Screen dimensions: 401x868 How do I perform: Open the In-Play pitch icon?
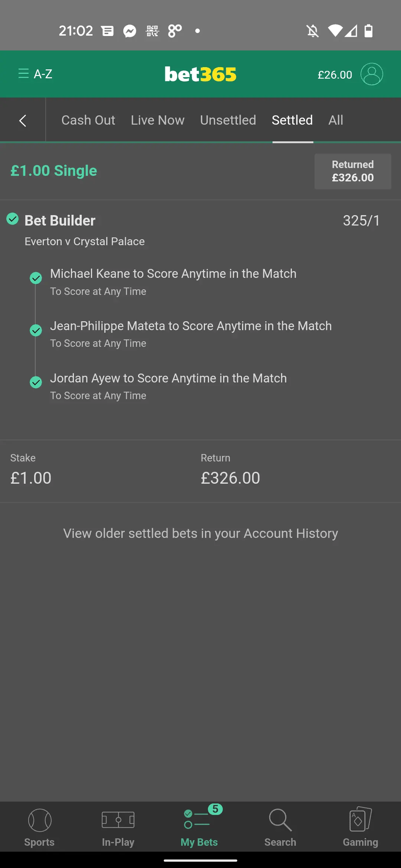pyautogui.click(x=118, y=820)
